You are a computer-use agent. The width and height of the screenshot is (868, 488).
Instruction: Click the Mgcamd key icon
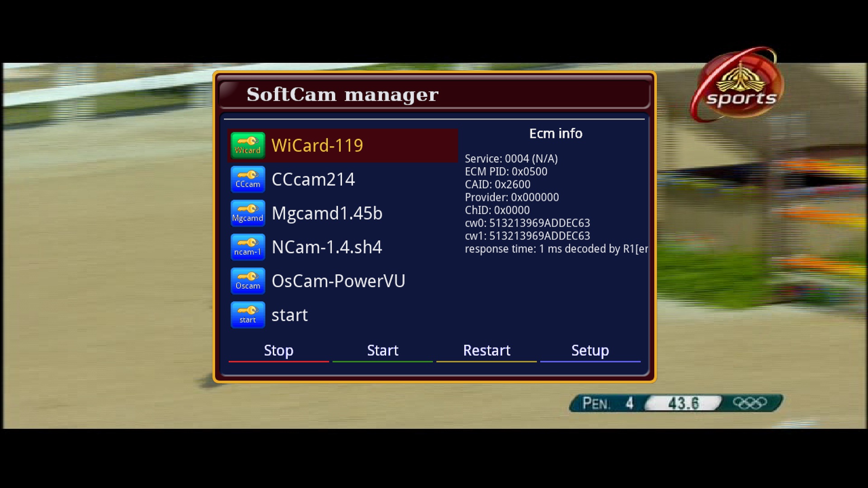[x=248, y=213]
